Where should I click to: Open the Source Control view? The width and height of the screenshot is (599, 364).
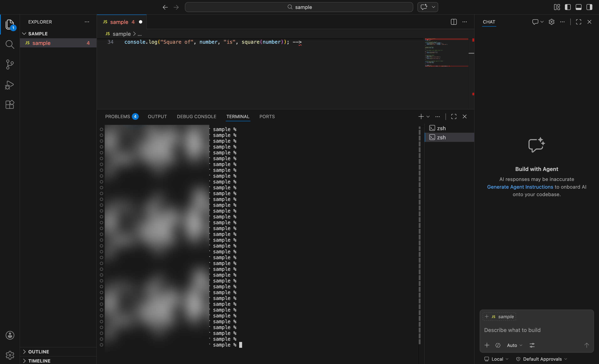click(10, 64)
